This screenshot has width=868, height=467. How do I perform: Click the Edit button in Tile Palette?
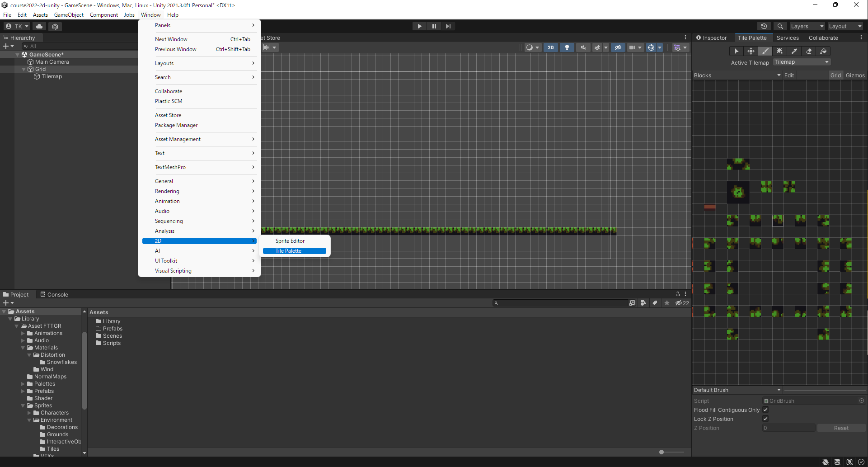tap(789, 75)
